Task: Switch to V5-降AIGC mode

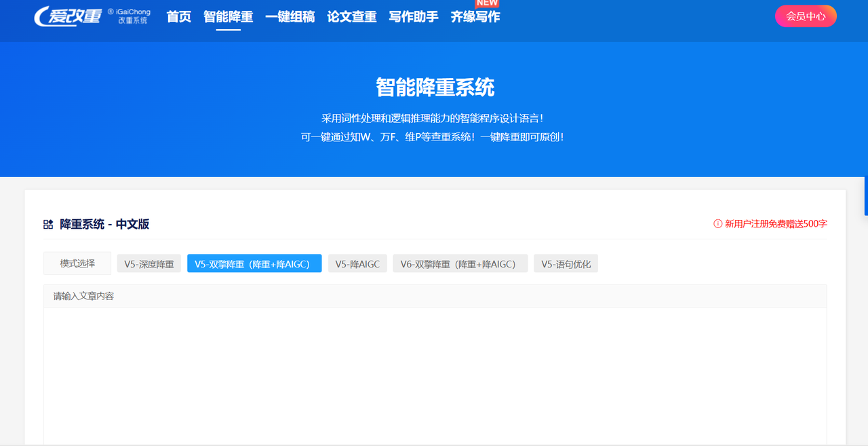Action: tap(357, 263)
